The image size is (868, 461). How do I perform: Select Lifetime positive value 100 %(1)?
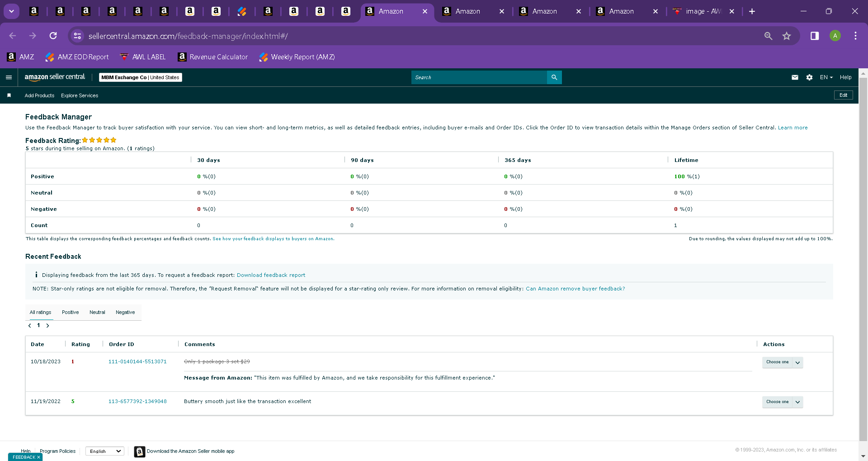click(x=687, y=176)
